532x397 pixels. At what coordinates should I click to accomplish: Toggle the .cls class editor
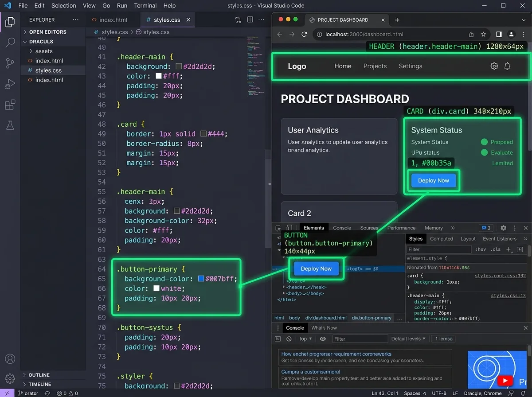point(496,249)
